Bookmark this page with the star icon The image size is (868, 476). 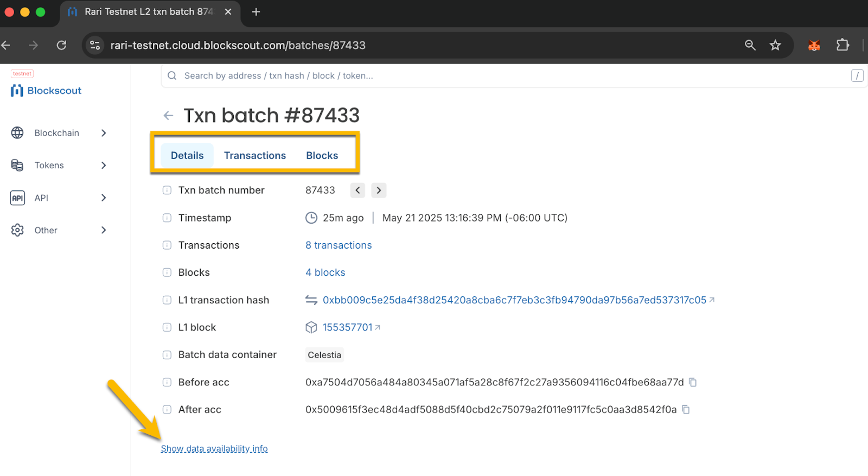tap(775, 45)
